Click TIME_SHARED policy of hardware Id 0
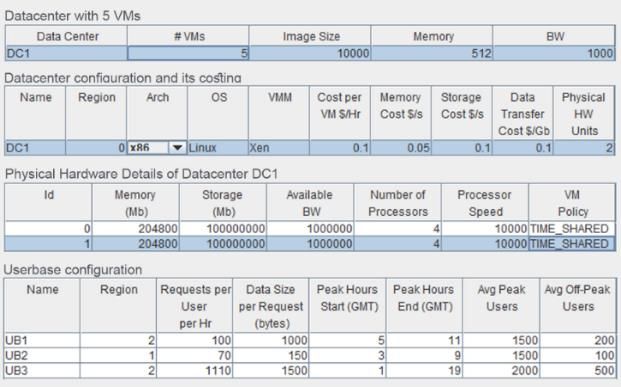The image size is (621, 387). [x=571, y=229]
